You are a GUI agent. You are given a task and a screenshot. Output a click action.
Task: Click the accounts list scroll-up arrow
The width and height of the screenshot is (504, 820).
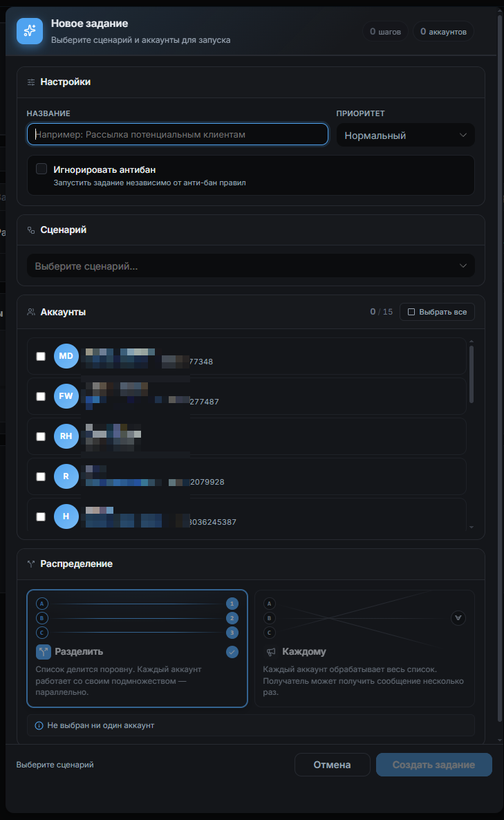coord(472,341)
